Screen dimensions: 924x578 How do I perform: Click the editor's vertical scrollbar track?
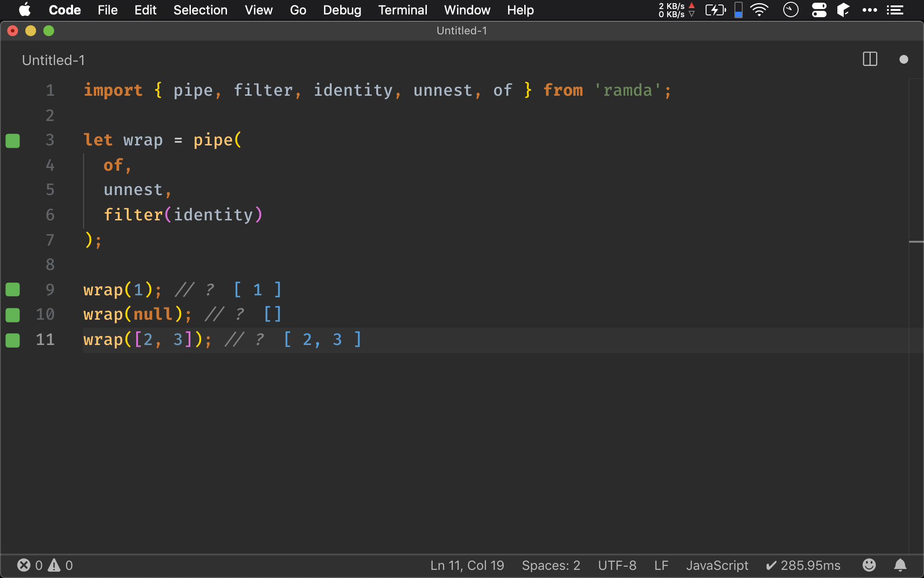point(916,316)
